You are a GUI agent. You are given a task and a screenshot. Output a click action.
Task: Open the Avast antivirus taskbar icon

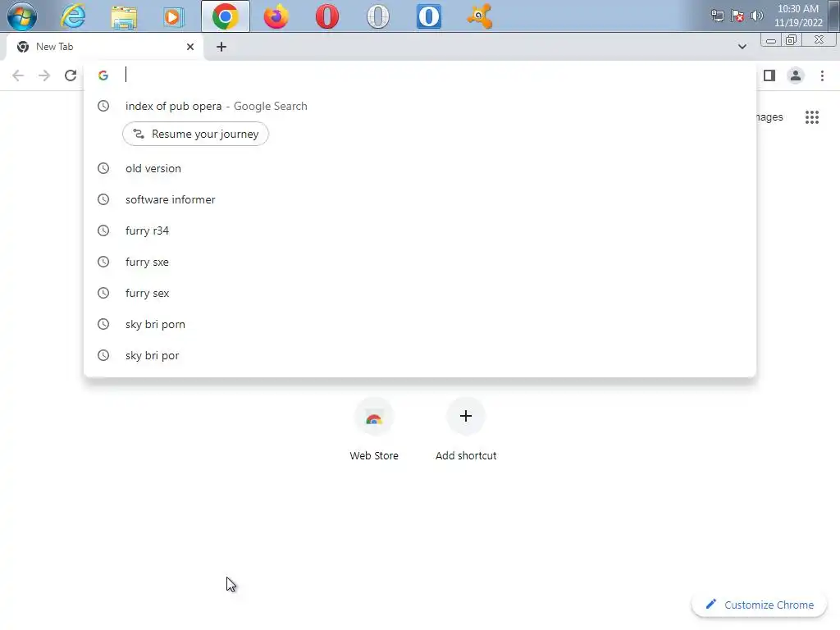pos(479,16)
